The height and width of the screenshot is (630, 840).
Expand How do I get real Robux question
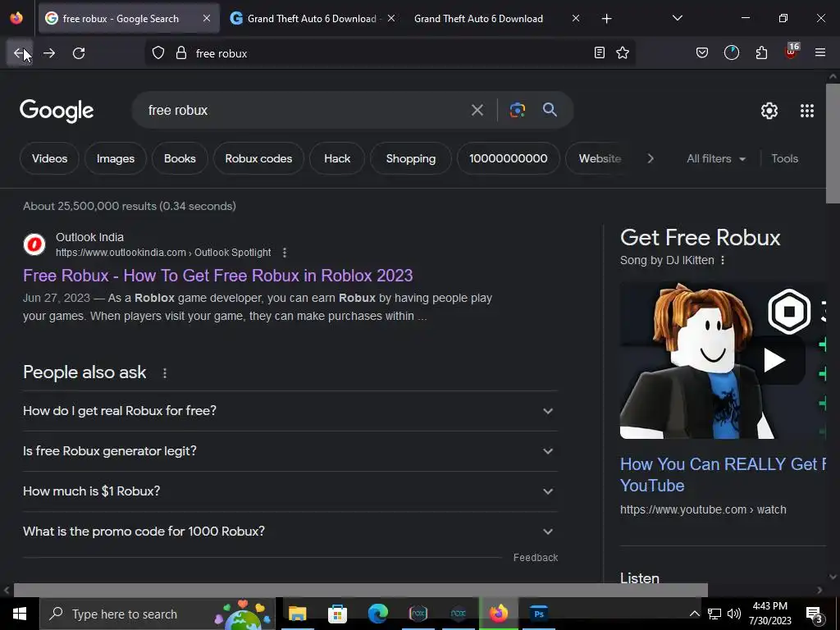click(290, 411)
